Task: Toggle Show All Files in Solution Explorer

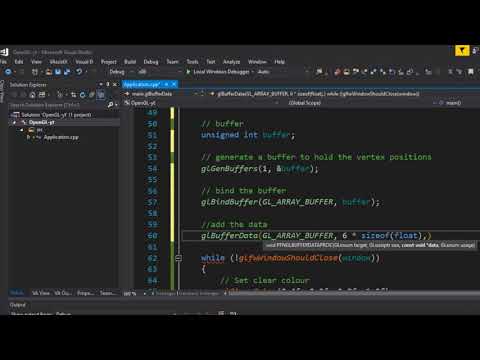Action: (x=91, y=95)
